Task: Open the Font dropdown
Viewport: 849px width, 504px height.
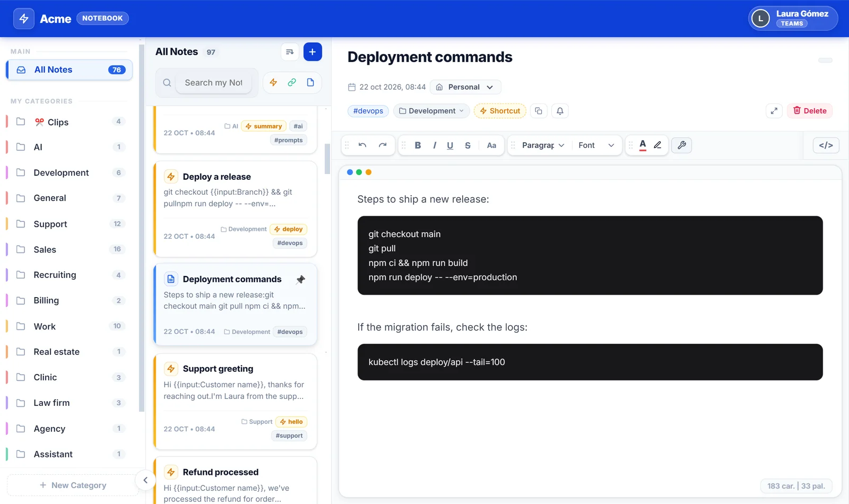Action: pyautogui.click(x=596, y=145)
